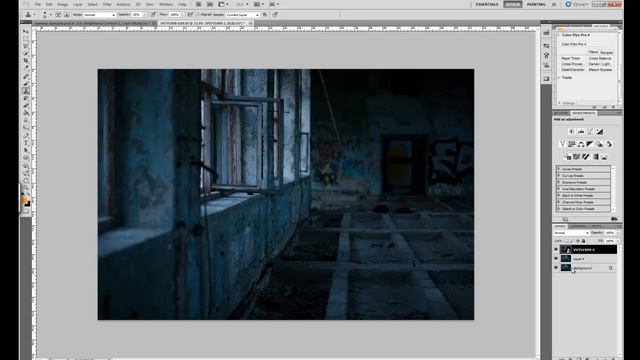Open the clone stamp Mode dropdown
The height and width of the screenshot is (360, 640).
coord(99,15)
